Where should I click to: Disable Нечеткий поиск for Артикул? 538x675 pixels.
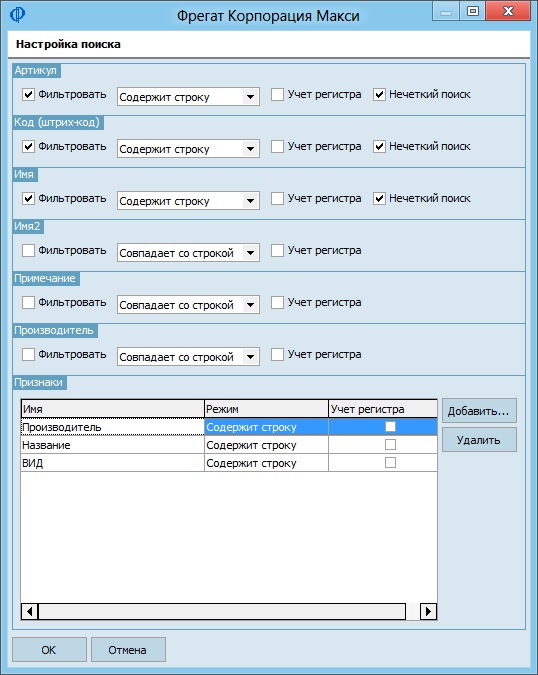pyautogui.click(x=379, y=94)
